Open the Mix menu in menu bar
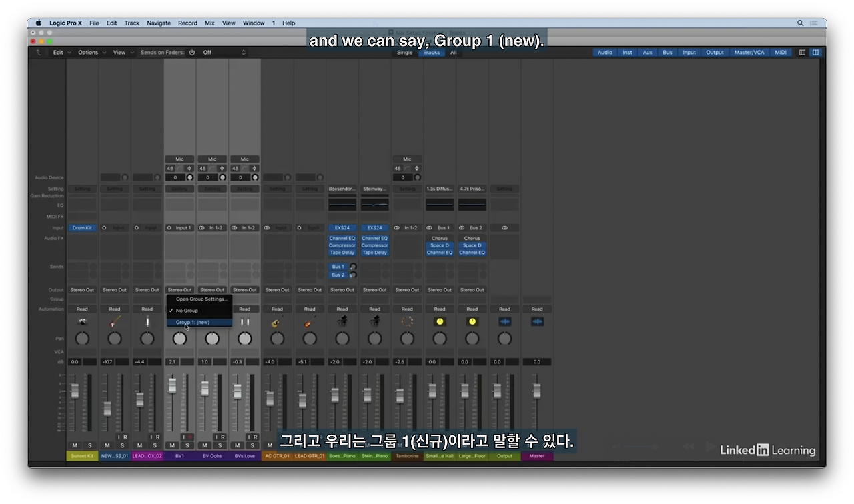This screenshot has height=504, width=854. point(209,23)
